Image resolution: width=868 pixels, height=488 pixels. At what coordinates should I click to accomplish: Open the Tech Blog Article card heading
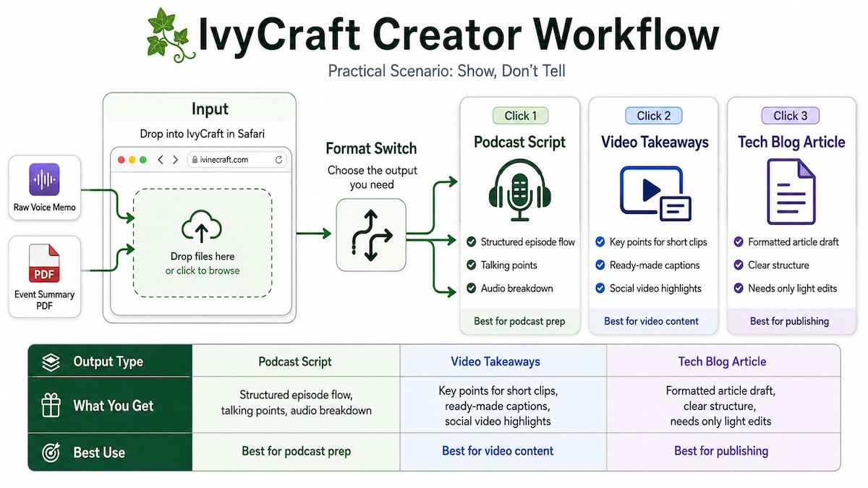point(791,142)
